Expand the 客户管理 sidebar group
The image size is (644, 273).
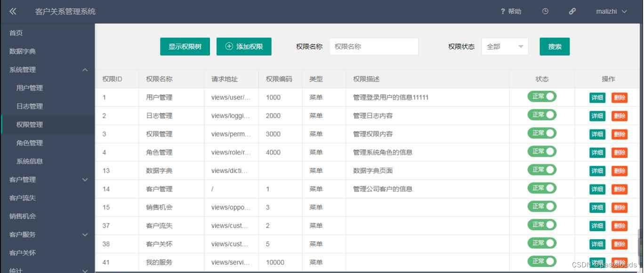(x=47, y=180)
